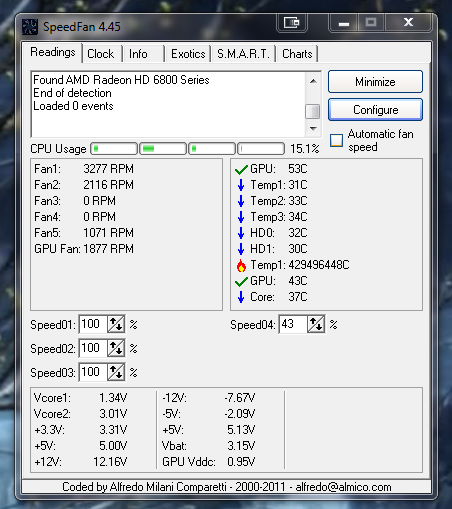The height and width of the screenshot is (509, 452).
Task: Click the Fan1 3277 RPM reading
Action: click(84, 169)
